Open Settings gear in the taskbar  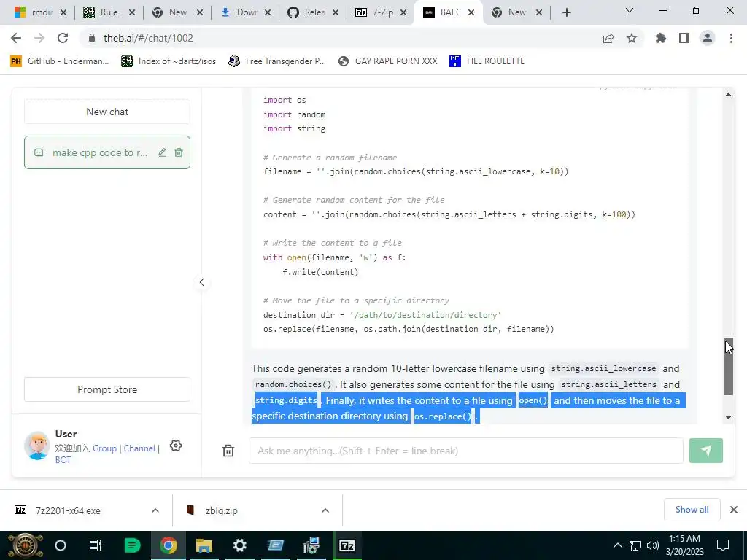click(239, 545)
